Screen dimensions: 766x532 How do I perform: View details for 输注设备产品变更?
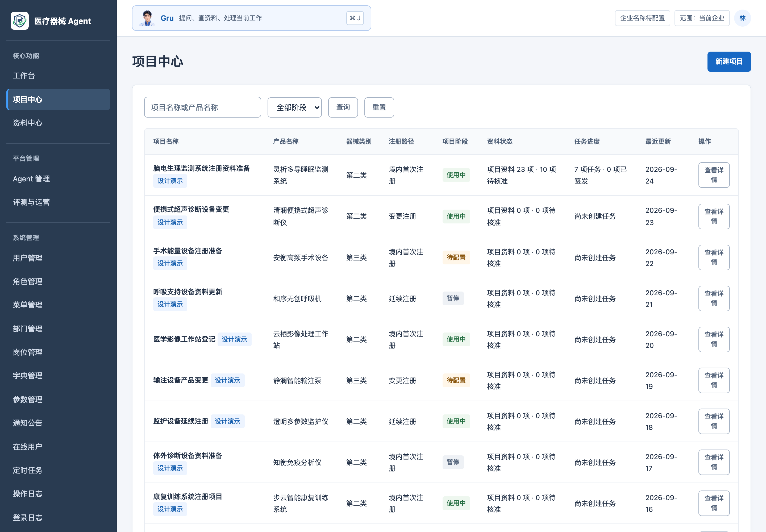point(714,380)
